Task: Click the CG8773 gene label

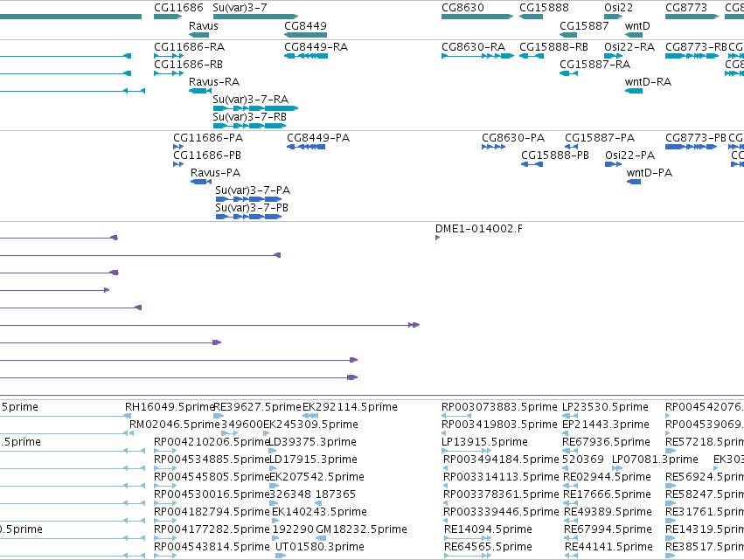Action: [686, 8]
